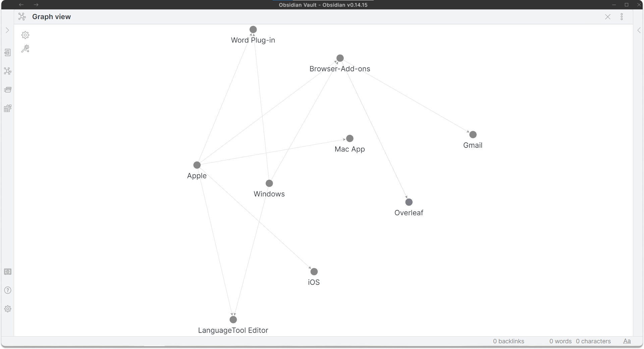The height and width of the screenshot is (349, 644).
Task: Click the Graph view title
Action: point(51,17)
